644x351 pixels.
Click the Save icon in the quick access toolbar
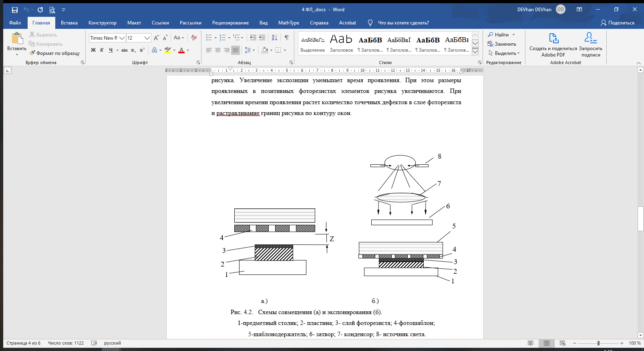coord(15,10)
